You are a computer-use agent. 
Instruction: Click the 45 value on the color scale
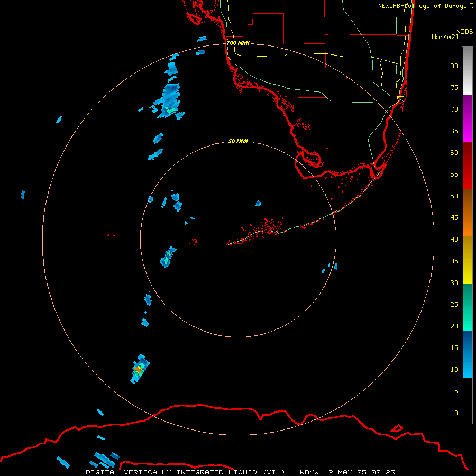pyautogui.click(x=454, y=218)
